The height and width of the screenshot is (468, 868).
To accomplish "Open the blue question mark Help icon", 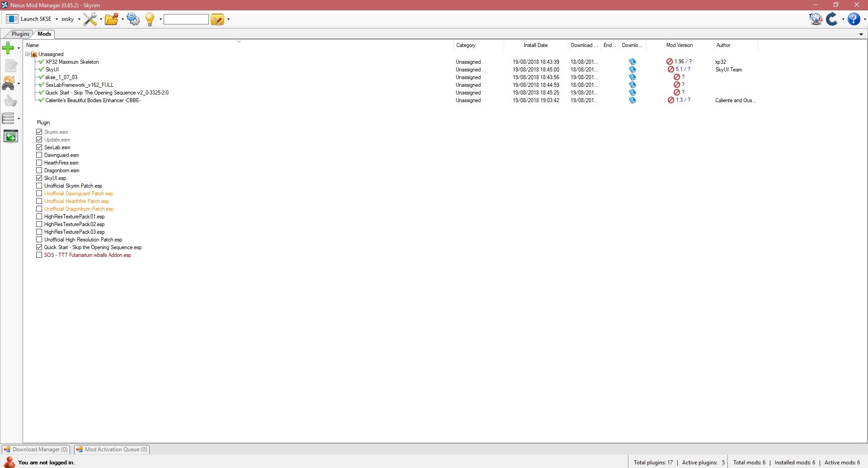I will tap(854, 19).
